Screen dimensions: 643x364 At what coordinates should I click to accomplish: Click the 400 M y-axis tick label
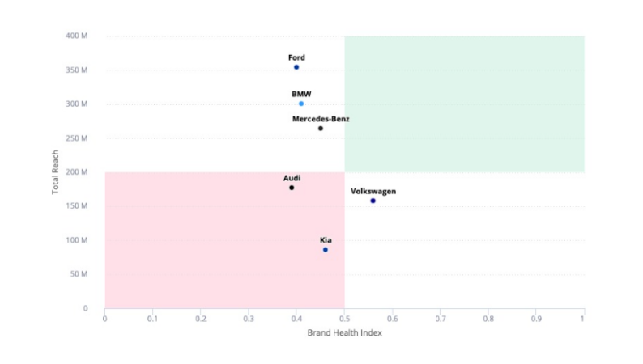pos(77,36)
